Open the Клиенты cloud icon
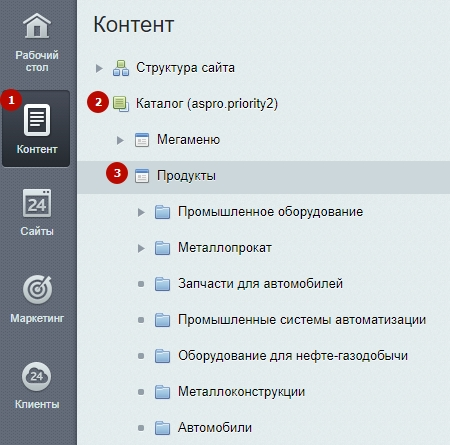 (37, 377)
